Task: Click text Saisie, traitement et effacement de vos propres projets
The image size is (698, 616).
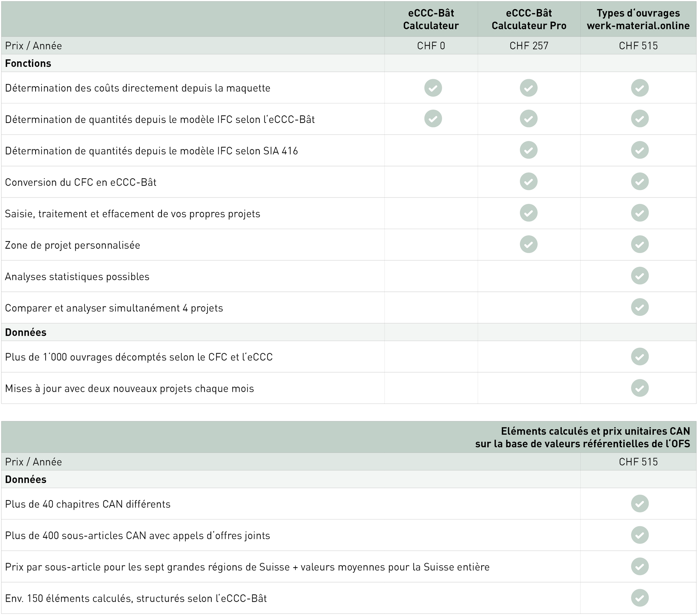Action: click(133, 214)
